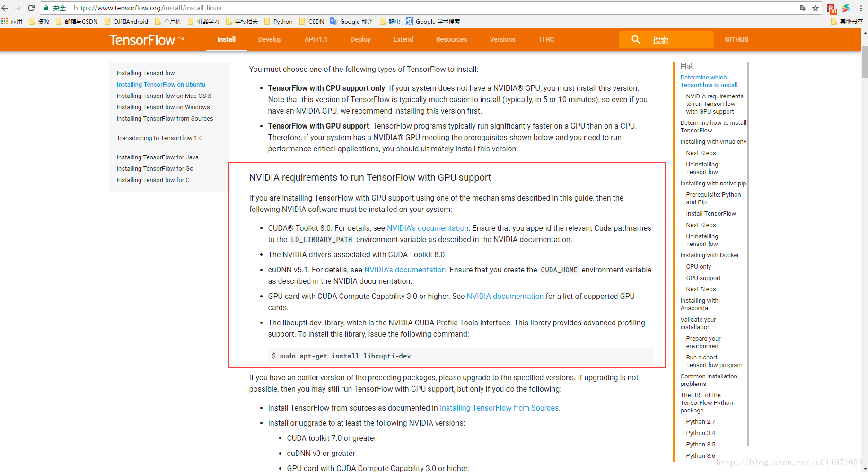Click Installing TensorFlow from Sources inline link
868x472 pixels.
(x=499, y=408)
